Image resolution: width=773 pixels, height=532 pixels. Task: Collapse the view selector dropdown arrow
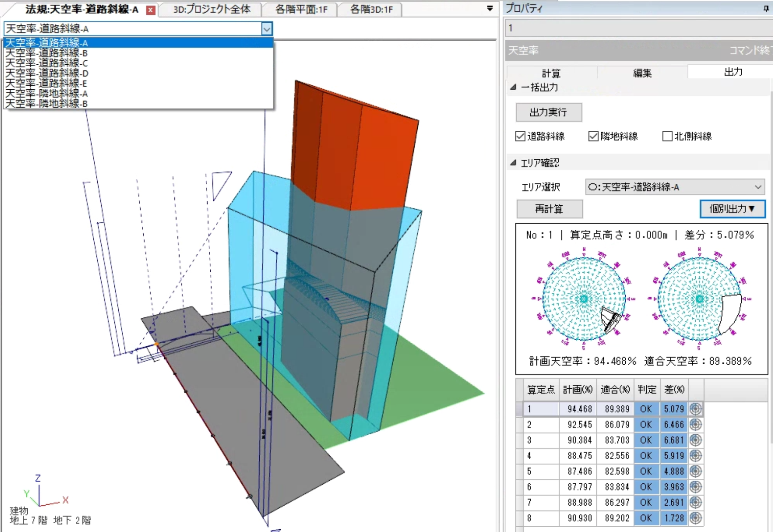click(266, 29)
